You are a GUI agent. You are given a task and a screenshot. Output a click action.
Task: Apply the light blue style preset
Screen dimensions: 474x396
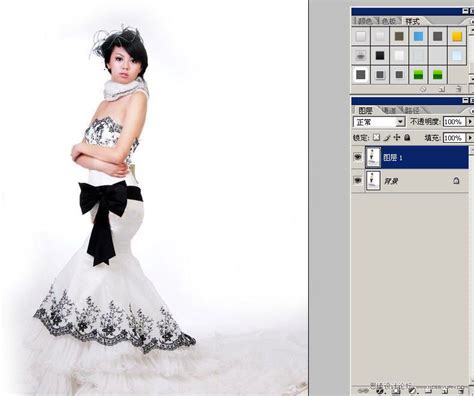pos(457,55)
